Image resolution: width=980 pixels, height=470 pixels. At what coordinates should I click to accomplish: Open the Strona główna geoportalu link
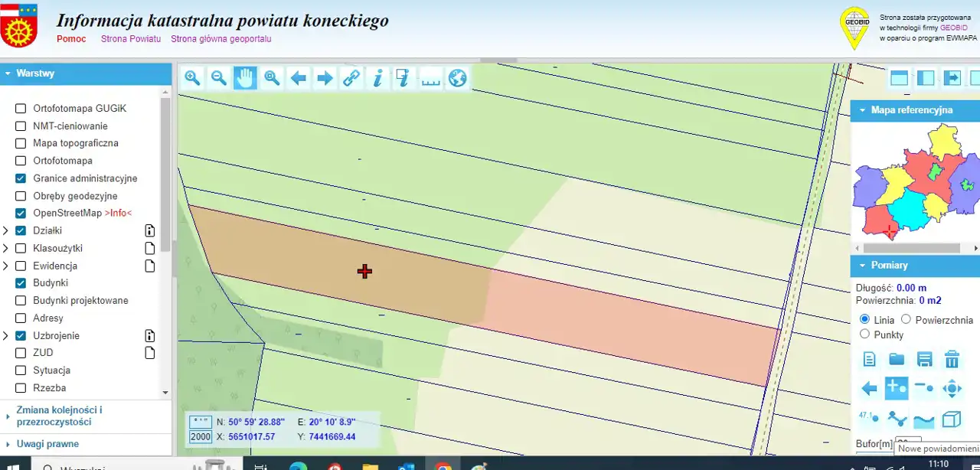[x=220, y=39]
